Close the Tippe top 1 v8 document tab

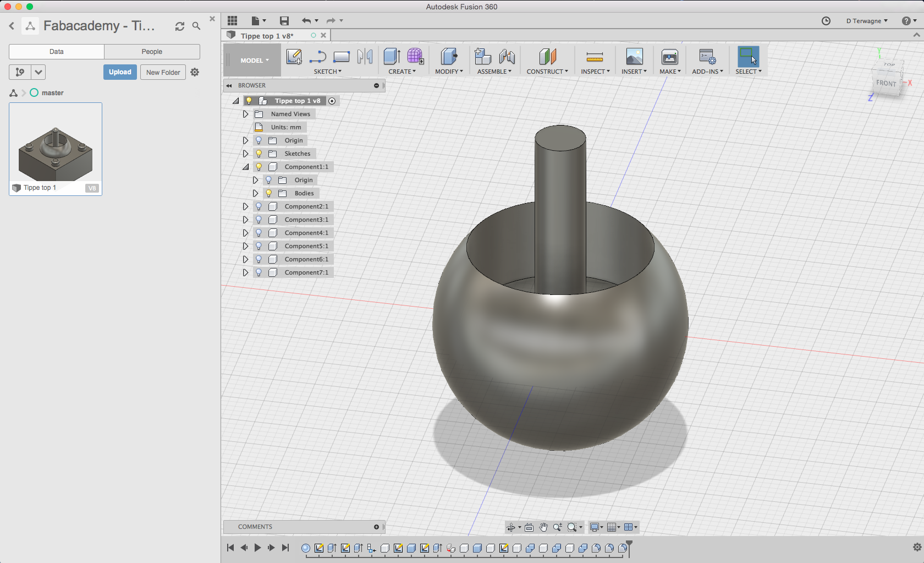[323, 35]
